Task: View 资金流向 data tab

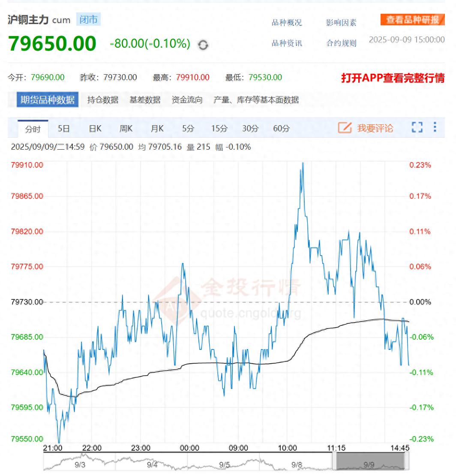Action: 187,99
